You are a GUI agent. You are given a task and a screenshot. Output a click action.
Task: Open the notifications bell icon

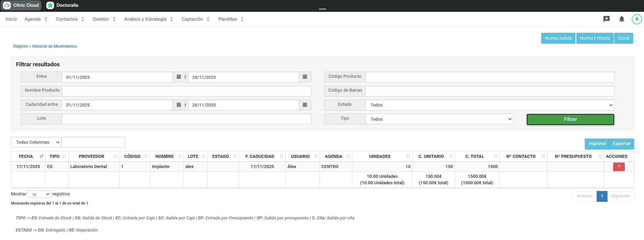click(621, 19)
